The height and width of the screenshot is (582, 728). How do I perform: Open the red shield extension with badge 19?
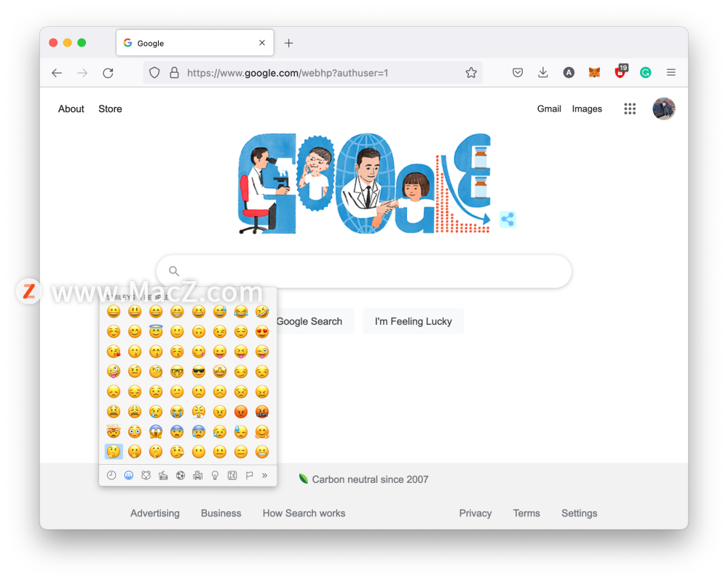click(x=621, y=71)
